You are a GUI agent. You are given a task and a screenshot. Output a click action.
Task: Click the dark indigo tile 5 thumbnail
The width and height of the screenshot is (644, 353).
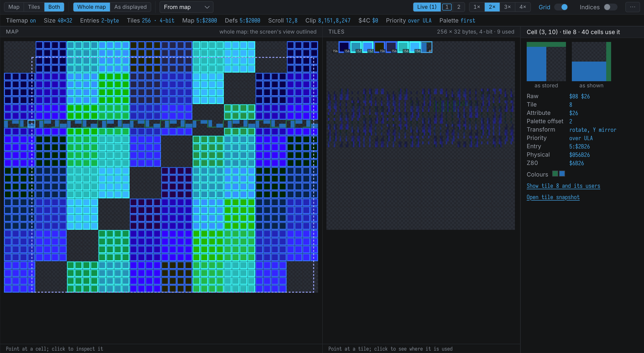point(391,47)
